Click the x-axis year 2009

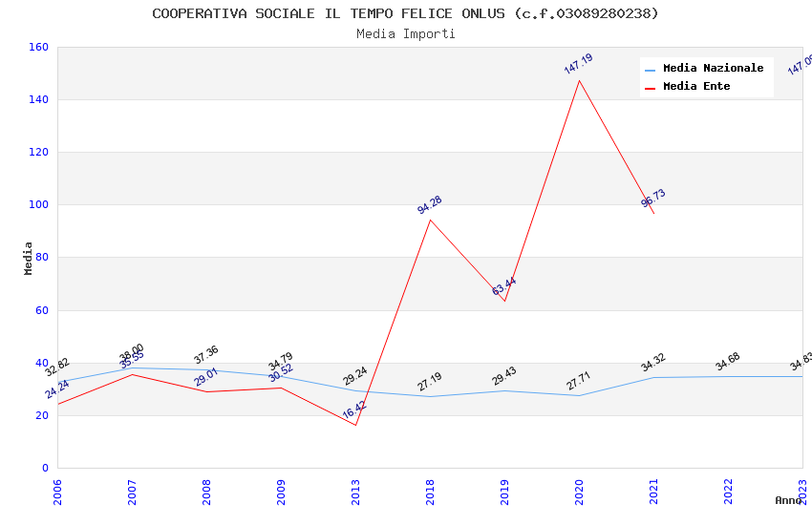(x=281, y=493)
